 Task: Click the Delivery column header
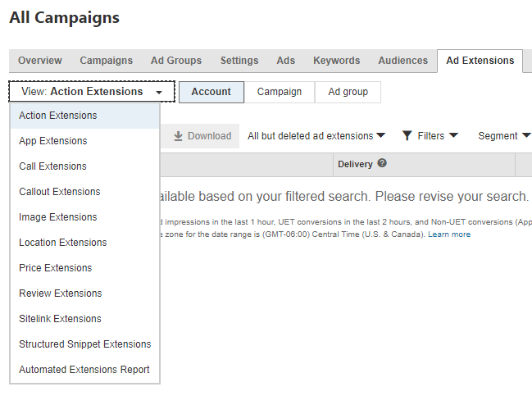pos(424,164)
